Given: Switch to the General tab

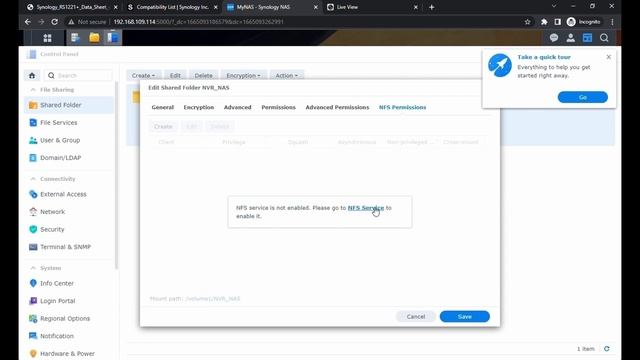Looking at the screenshot, I should click(x=162, y=107).
